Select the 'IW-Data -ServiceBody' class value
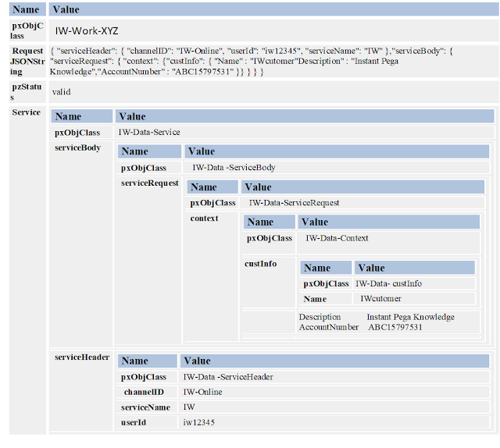500x448 pixels. [234, 168]
